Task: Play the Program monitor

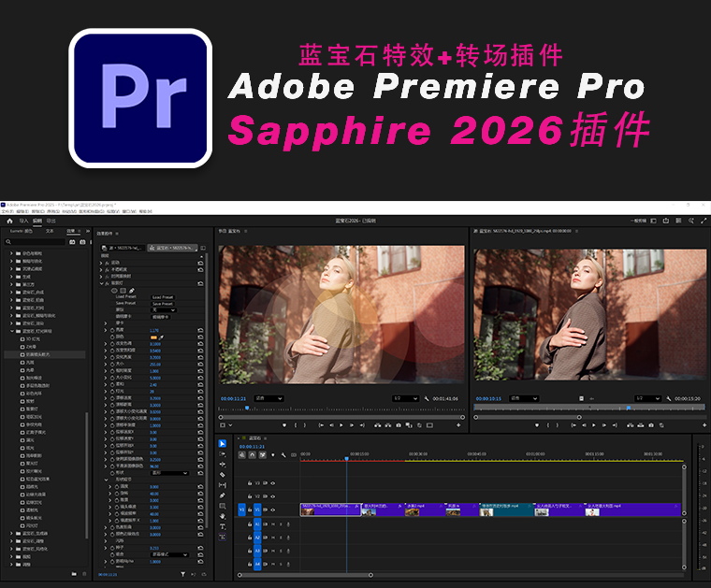Action: coord(341,425)
